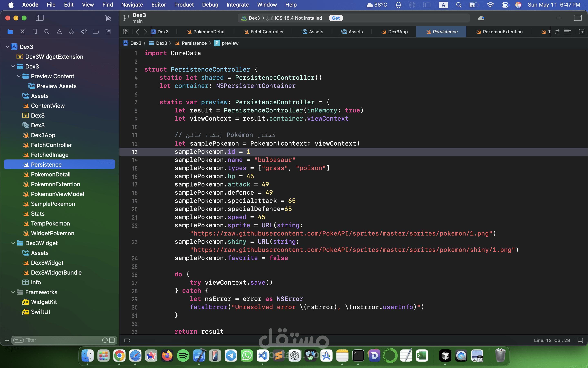The height and width of the screenshot is (368, 588).
Task: Open Spotlight search in menu bar
Action: (x=459, y=5)
